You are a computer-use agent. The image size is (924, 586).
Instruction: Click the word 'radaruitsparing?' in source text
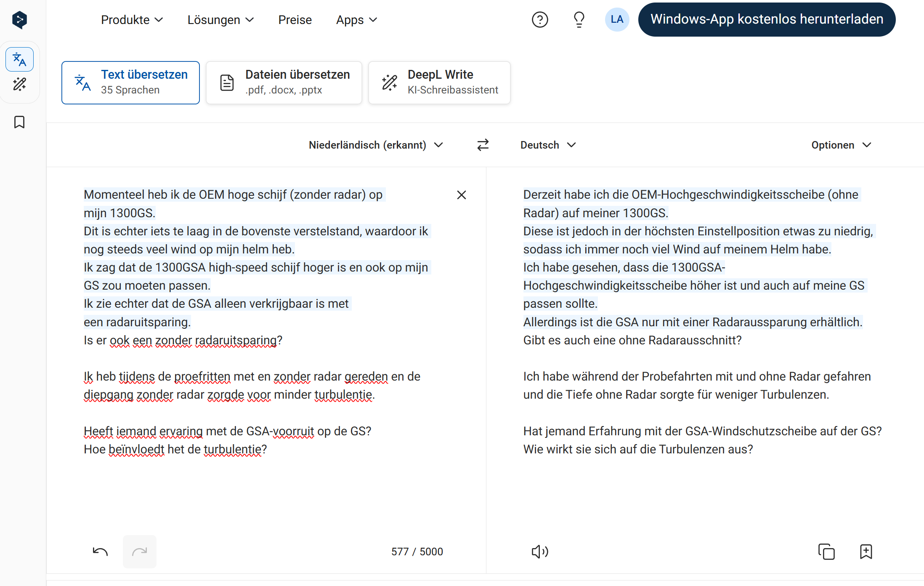point(239,340)
